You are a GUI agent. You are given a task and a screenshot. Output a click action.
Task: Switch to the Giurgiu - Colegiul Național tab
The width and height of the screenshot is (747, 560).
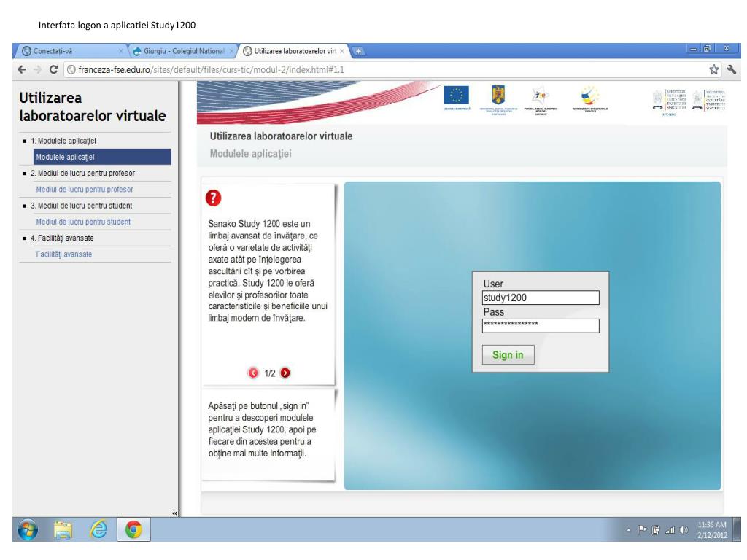tap(183, 51)
